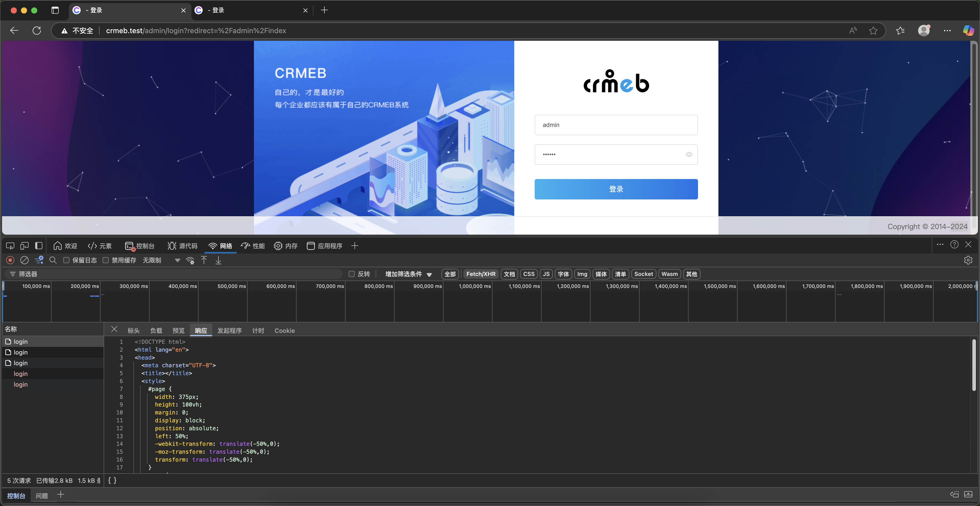Open network settings gear icon
Screen dimensions: 980x506
pos(968,260)
